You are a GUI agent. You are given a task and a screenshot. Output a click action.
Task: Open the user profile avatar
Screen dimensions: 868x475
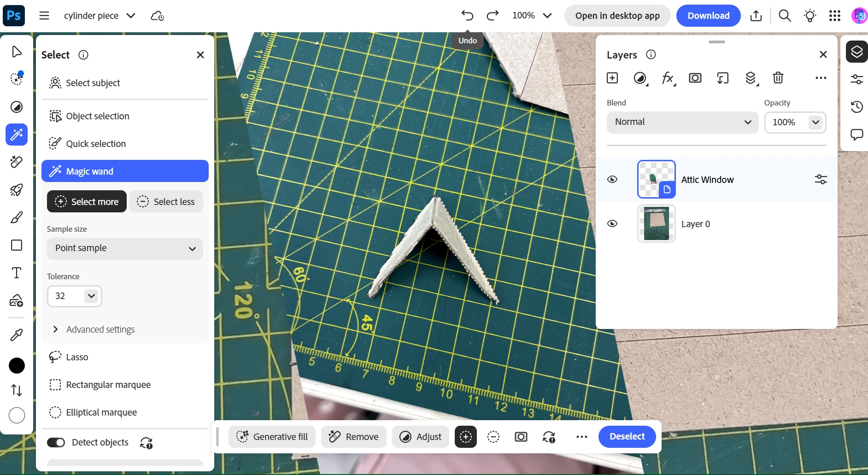coord(859,16)
